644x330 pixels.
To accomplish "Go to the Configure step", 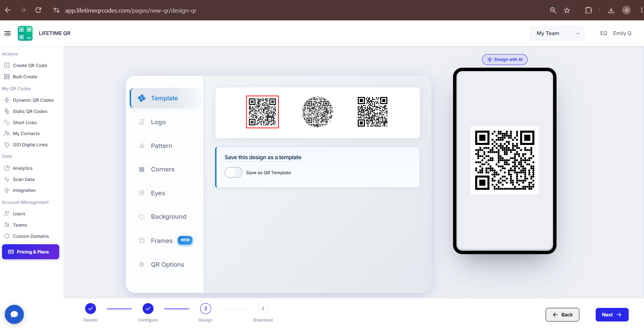I will [x=148, y=309].
